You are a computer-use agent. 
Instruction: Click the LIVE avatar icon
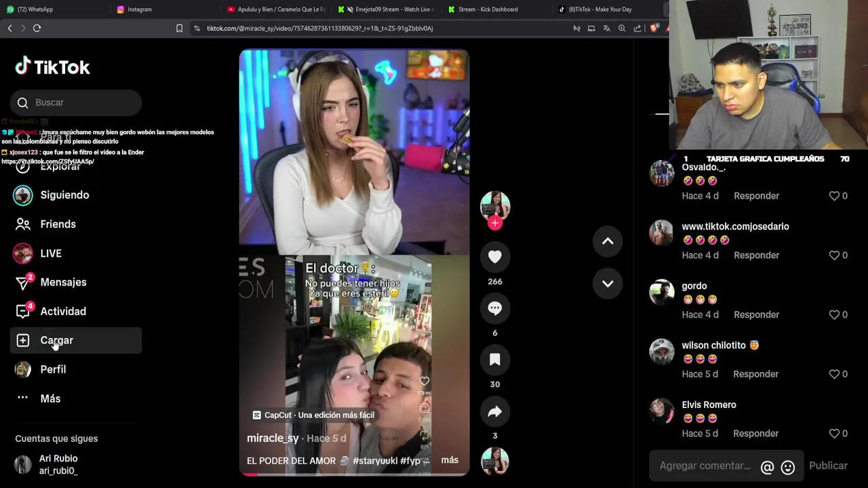click(x=23, y=253)
